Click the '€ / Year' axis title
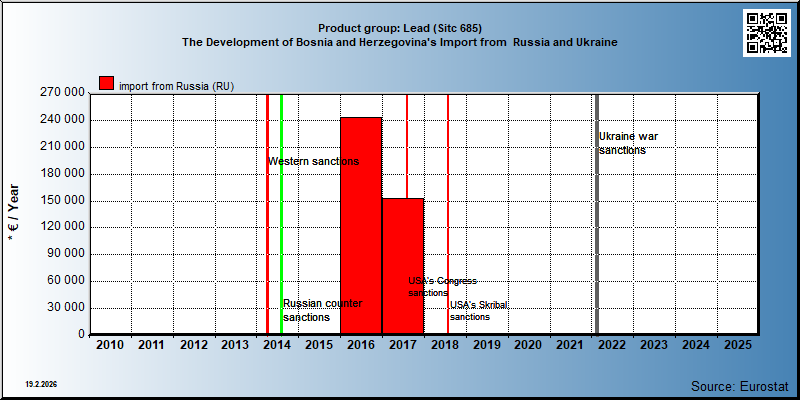This screenshot has width=800, height=400. [14, 213]
